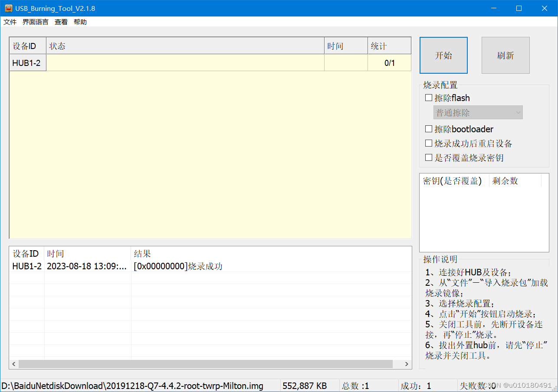Click the USB Burning Tool app icon

(x=8, y=8)
